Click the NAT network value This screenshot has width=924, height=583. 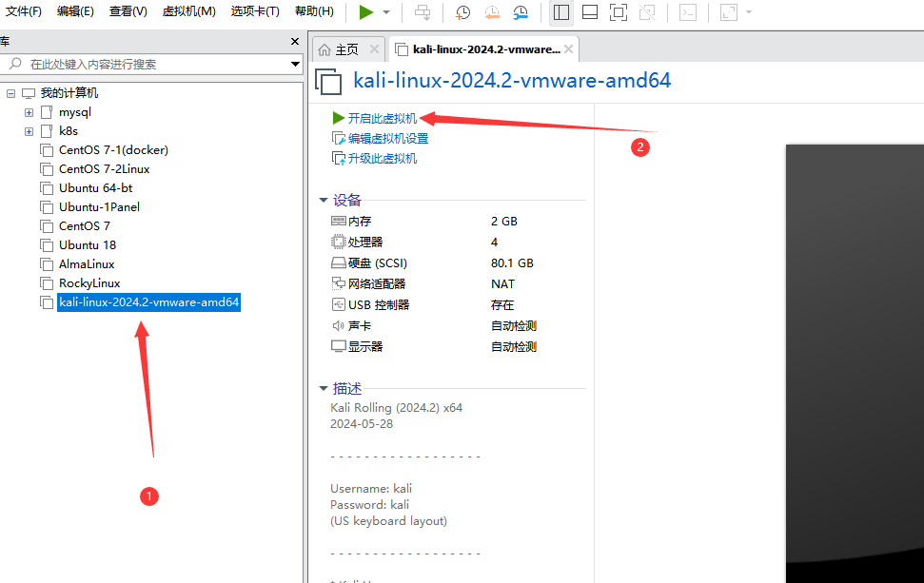click(x=502, y=283)
